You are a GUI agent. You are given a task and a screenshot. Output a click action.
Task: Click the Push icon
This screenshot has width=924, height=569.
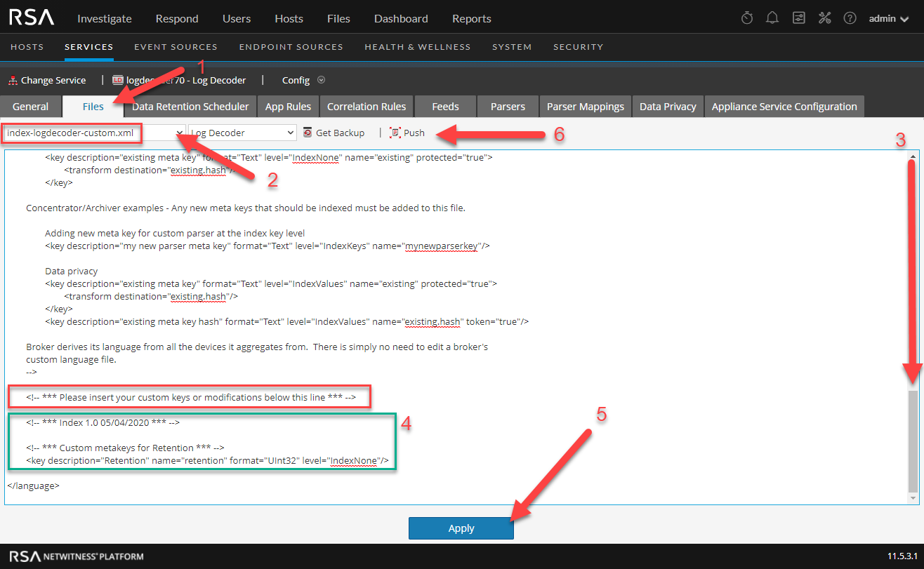point(395,133)
